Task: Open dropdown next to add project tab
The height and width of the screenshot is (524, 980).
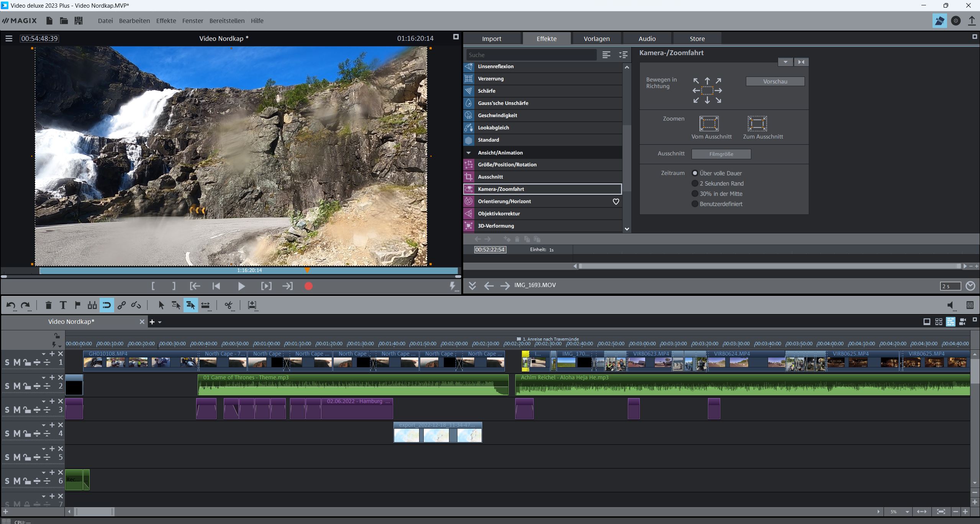Action: click(160, 322)
